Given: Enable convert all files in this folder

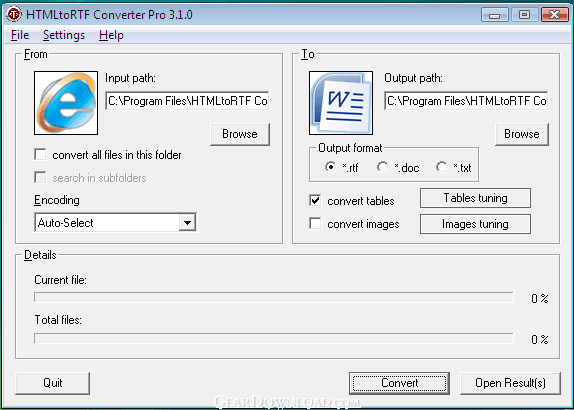Looking at the screenshot, I should pos(40,154).
